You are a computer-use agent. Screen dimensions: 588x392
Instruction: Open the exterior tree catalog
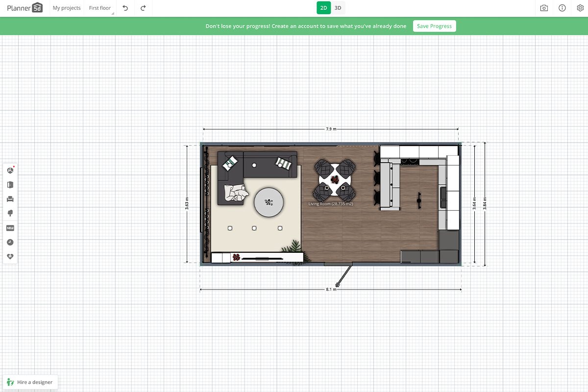tap(10, 213)
